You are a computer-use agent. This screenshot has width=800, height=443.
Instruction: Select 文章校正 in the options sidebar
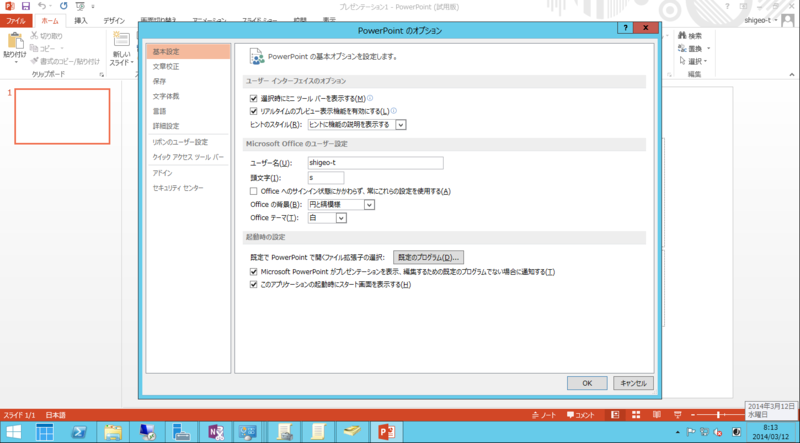click(188, 66)
